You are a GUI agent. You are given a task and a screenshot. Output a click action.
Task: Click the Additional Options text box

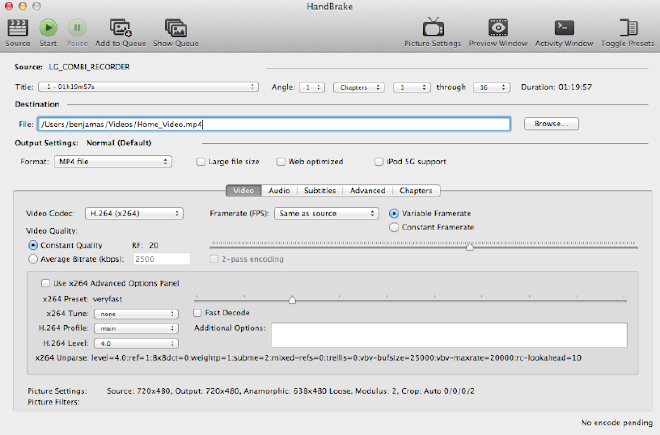click(x=449, y=335)
